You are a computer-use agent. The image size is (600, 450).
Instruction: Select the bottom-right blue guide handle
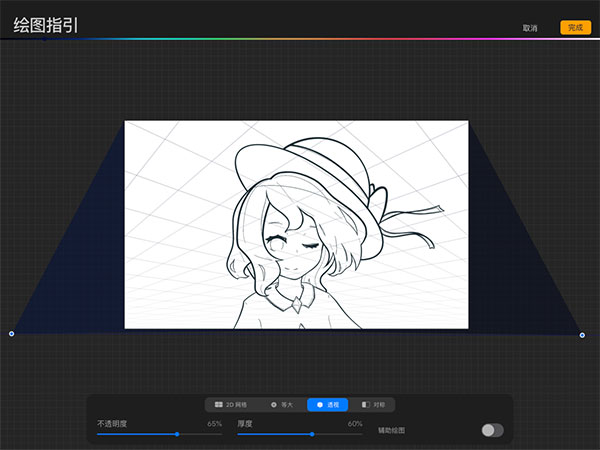(x=582, y=335)
